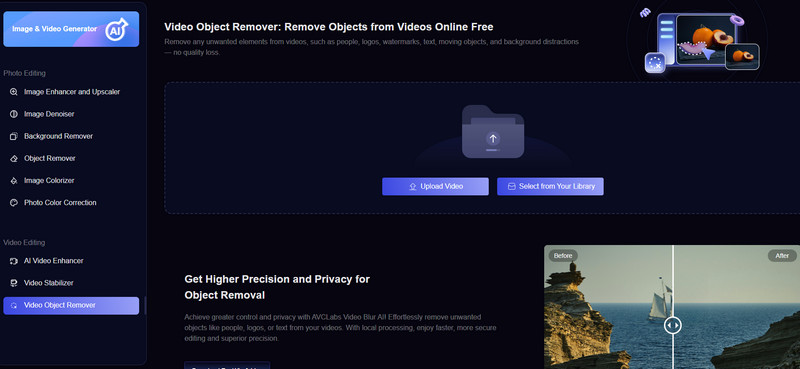Click the AI logo icon in generator banner
Image resolution: width=800 pixels, height=369 pixels.
click(116, 29)
